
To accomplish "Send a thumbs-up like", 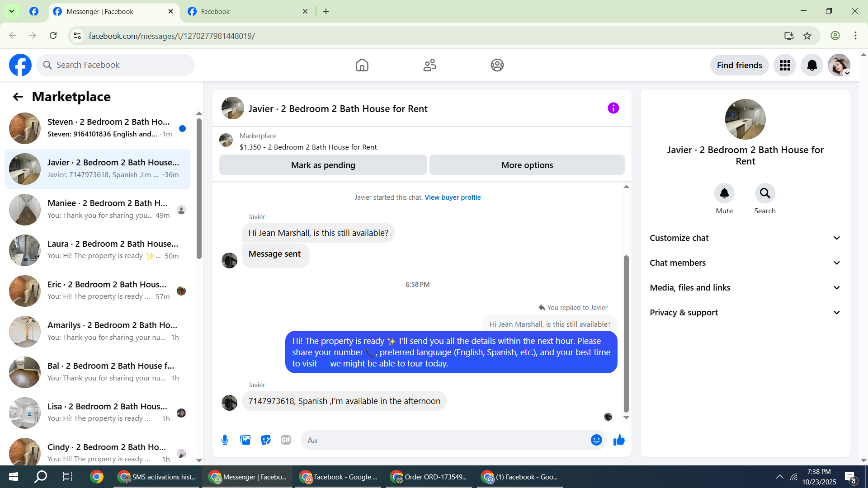I will (x=619, y=440).
